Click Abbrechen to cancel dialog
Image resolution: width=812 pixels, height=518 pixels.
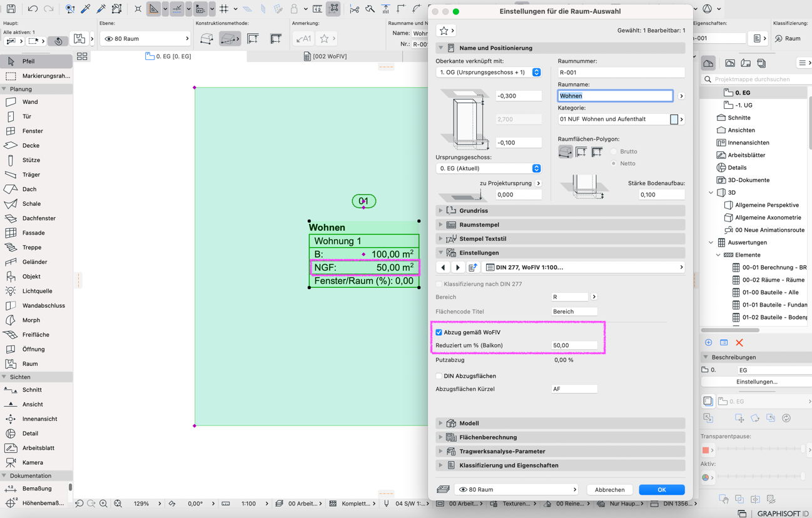(x=609, y=490)
